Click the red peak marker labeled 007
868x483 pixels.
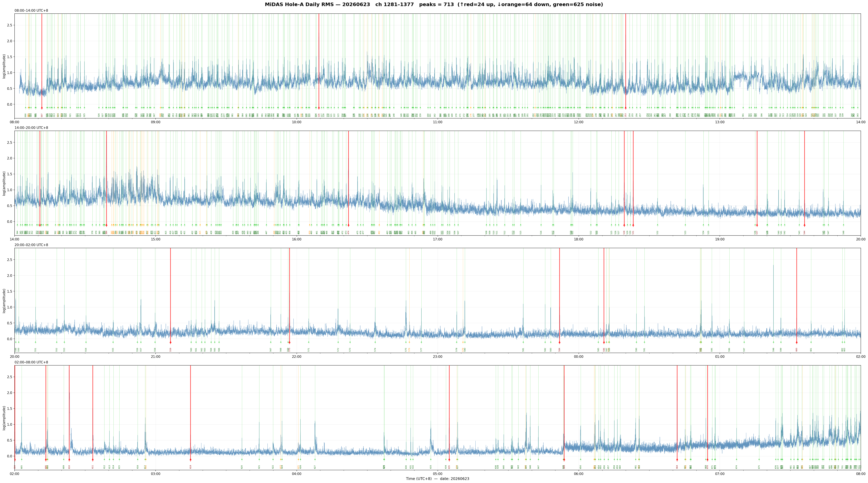(42, 108)
